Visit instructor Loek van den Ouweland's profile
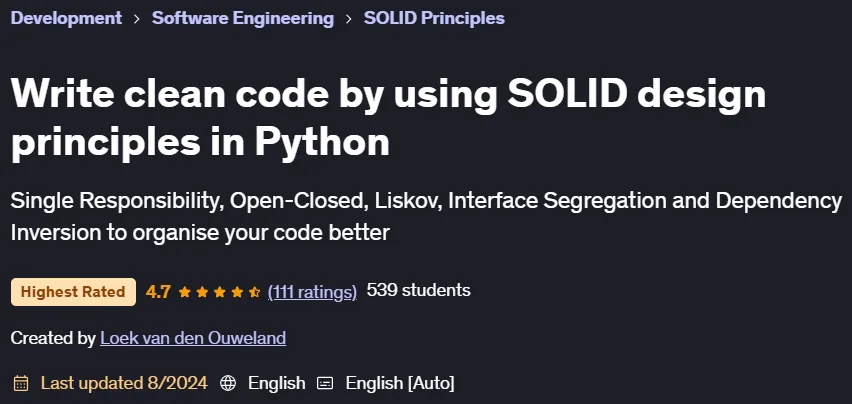852x404 pixels. (x=193, y=338)
